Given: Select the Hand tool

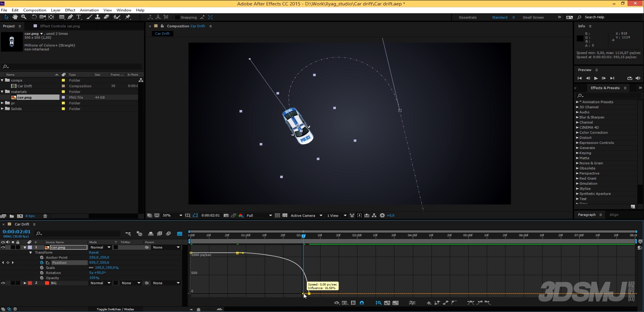Looking at the screenshot, I should point(15,17).
